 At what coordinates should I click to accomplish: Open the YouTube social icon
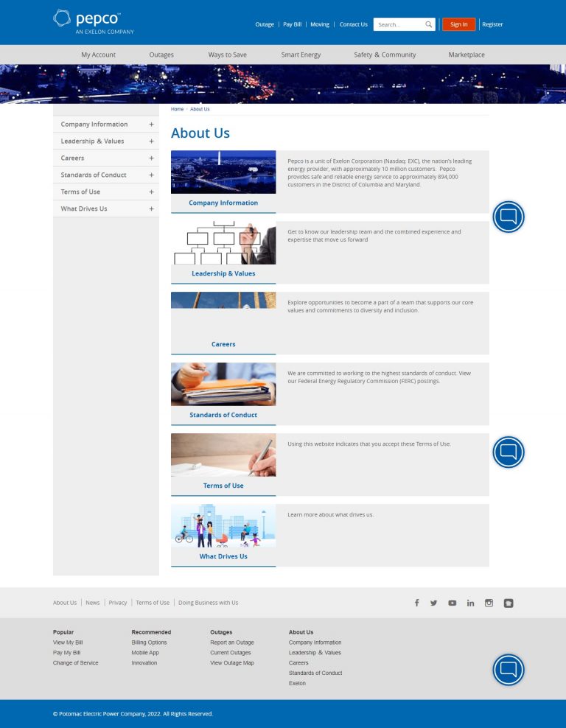pyautogui.click(x=452, y=603)
